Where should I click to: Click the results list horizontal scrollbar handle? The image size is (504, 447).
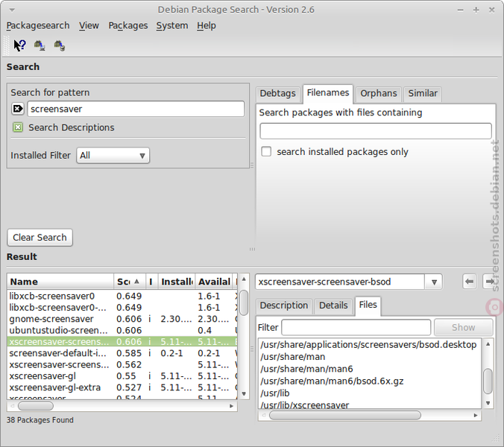pyautogui.click(x=36, y=406)
